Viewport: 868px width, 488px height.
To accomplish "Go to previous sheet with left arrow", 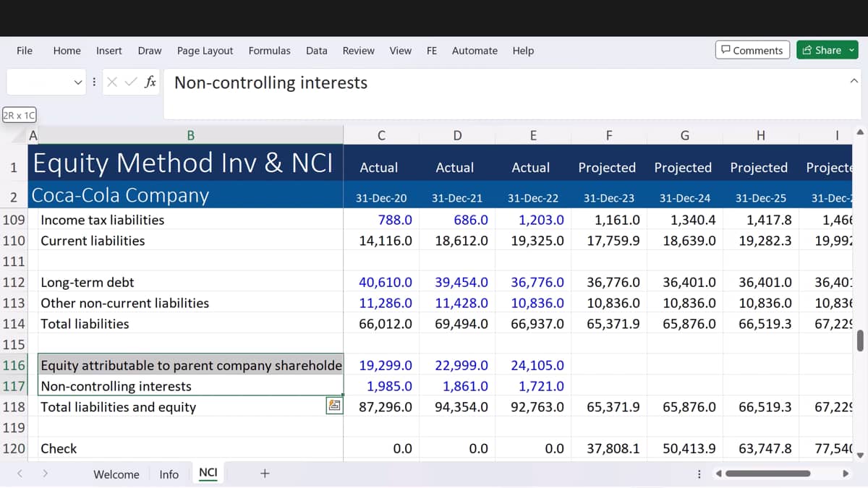I will (20, 474).
